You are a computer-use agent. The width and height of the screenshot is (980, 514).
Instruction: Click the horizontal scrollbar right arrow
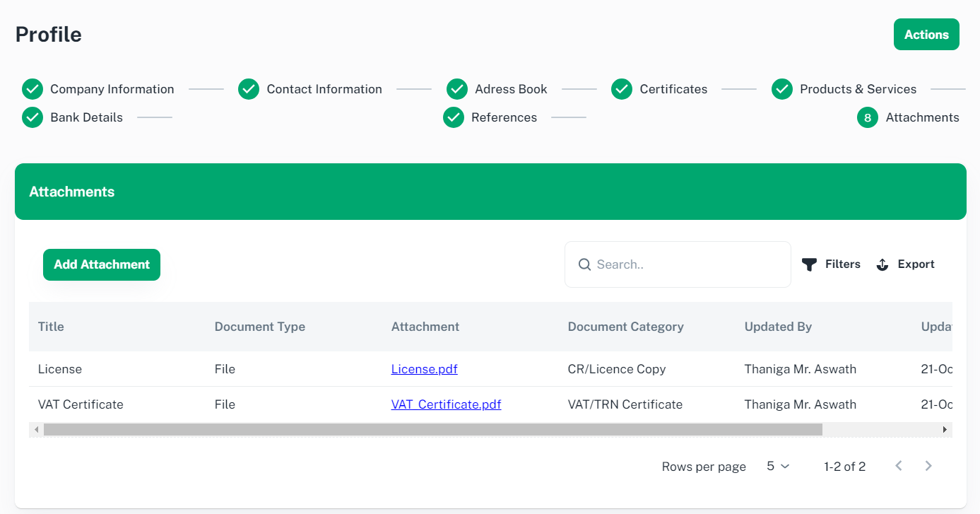click(x=945, y=429)
